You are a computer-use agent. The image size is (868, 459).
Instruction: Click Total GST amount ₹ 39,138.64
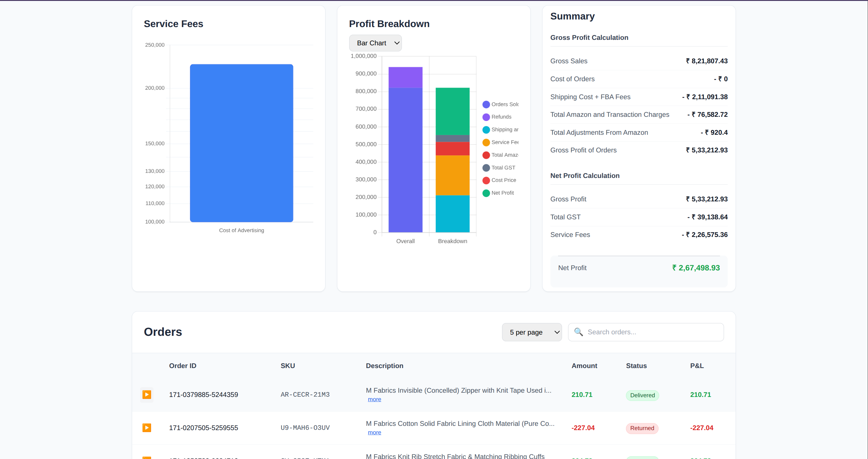(x=707, y=217)
